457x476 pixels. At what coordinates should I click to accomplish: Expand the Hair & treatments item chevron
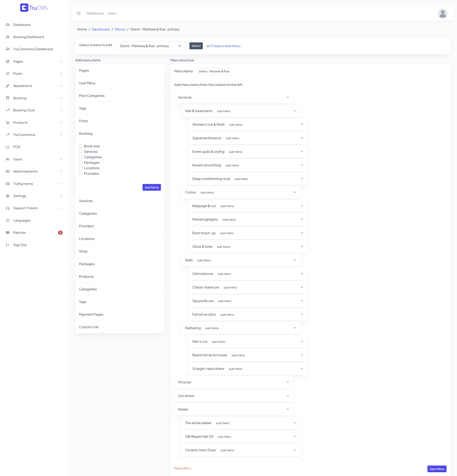pyautogui.click(x=295, y=111)
